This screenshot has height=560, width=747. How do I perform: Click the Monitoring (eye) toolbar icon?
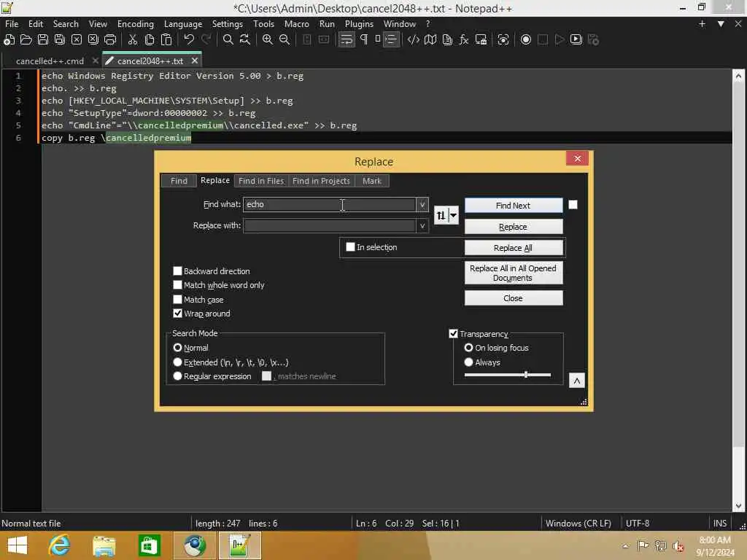[x=503, y=39]
